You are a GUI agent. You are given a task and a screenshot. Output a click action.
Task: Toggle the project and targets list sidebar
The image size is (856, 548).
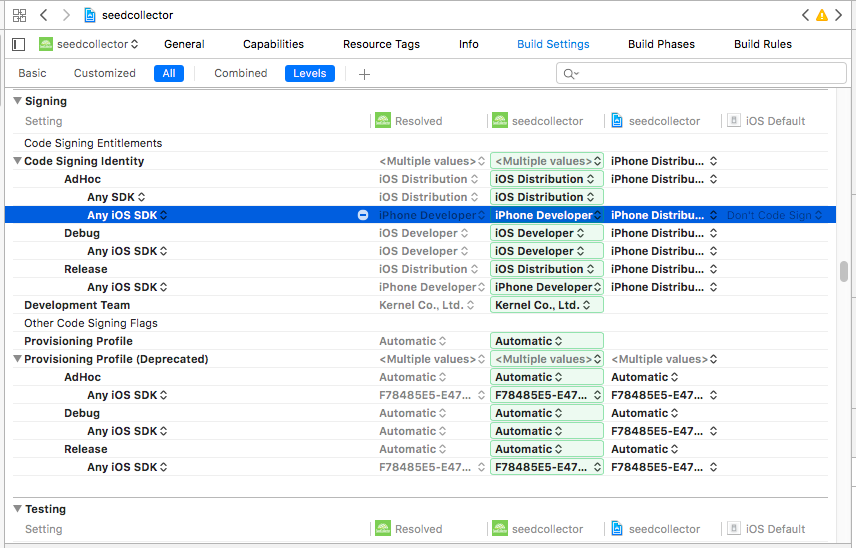18,44
